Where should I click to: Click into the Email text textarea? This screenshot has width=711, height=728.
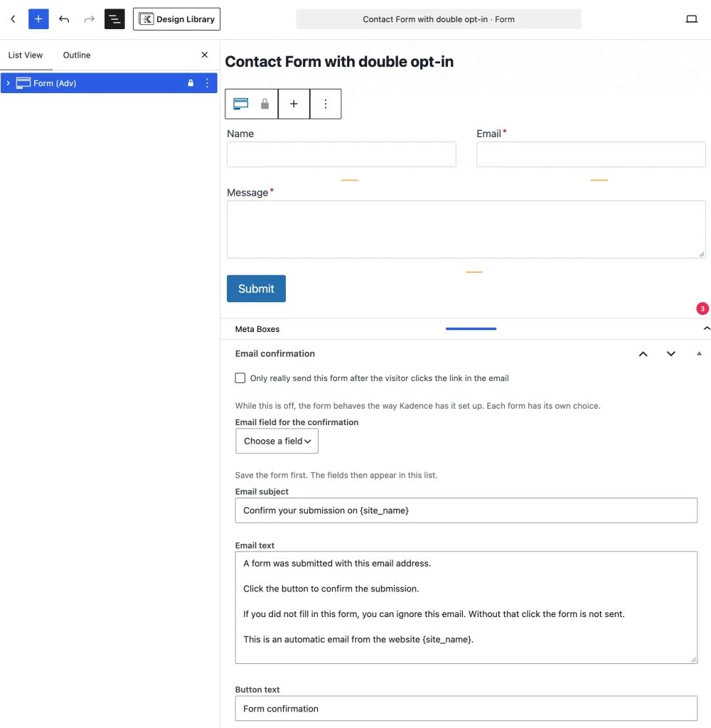(x=466, y=608)
